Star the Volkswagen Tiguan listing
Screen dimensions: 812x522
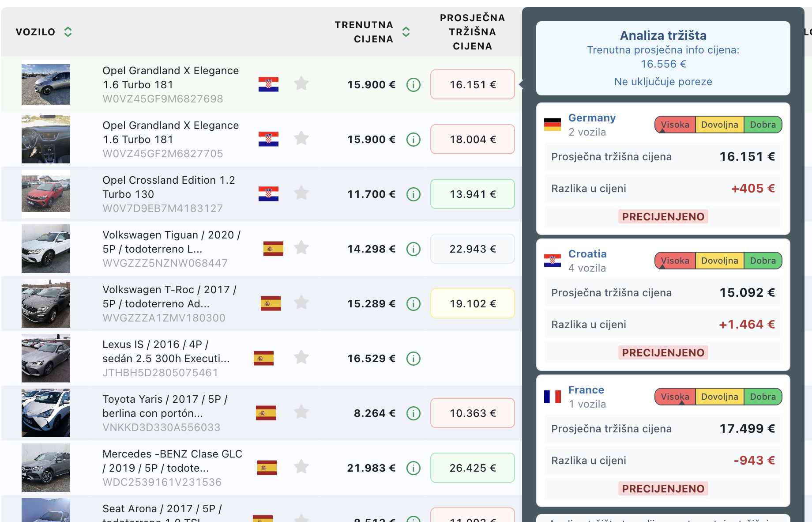coord(301,248)
